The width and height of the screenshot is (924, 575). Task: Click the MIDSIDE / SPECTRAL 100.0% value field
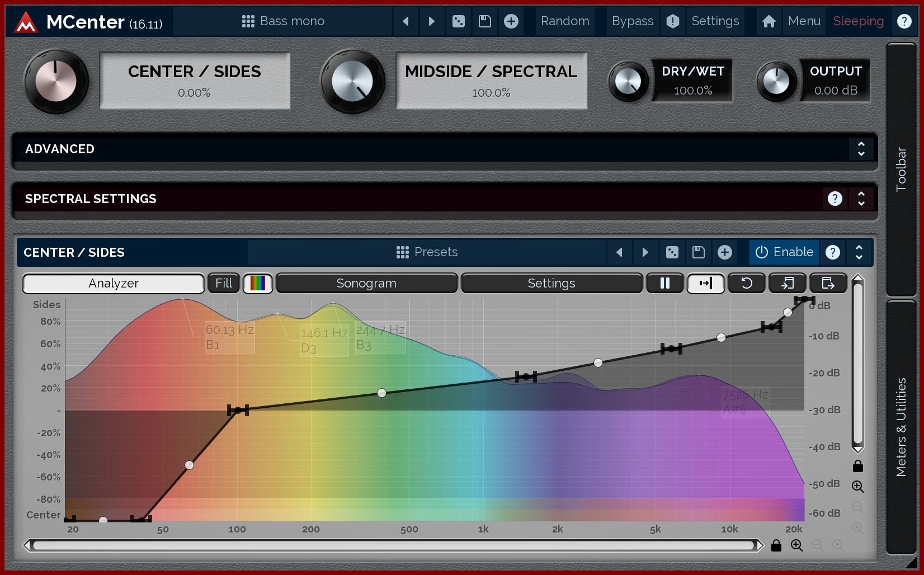491,81
